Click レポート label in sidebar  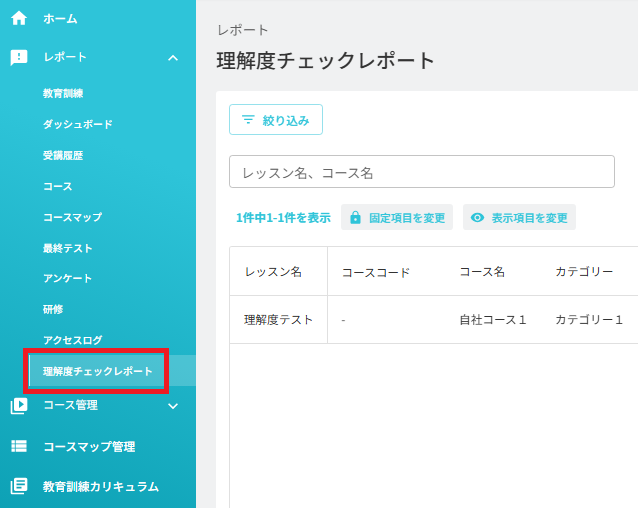click(65, 57)
